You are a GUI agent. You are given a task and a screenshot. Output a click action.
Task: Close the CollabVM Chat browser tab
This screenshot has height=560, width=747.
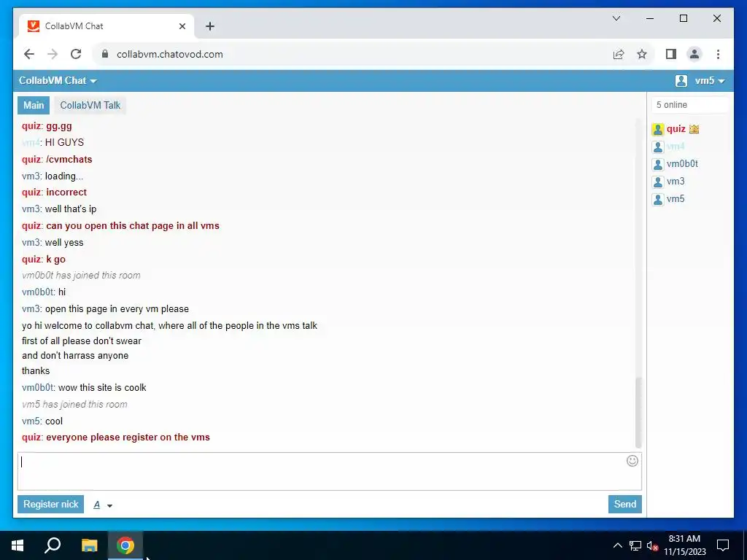[182, 26]
